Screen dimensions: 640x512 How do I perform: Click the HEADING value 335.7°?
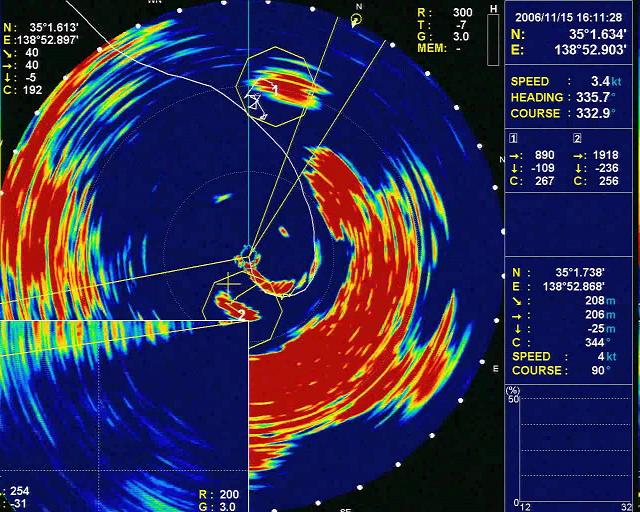pos(596,97)
